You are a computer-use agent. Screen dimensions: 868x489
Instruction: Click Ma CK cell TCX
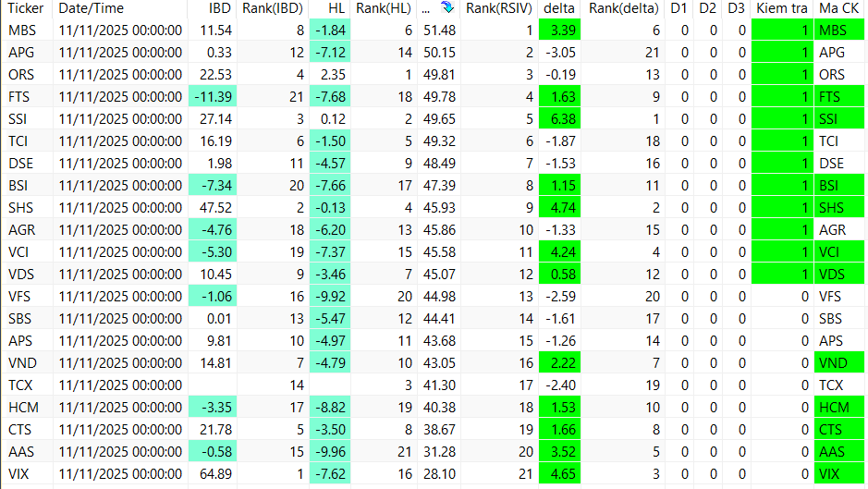pos(839,385)
